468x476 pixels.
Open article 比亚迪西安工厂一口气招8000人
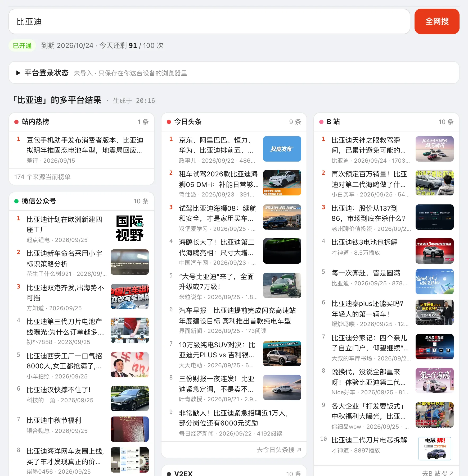[64, 361]
